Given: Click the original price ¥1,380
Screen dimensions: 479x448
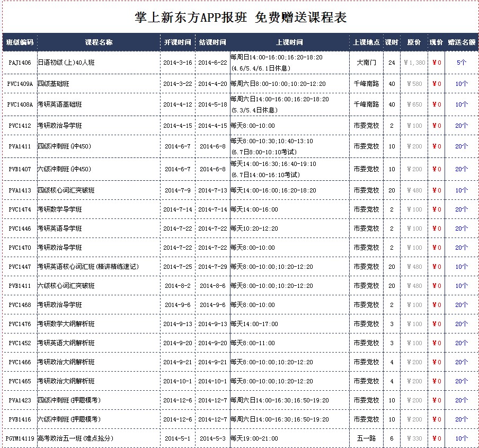Looking at the screenshot, I should [414, 63].
